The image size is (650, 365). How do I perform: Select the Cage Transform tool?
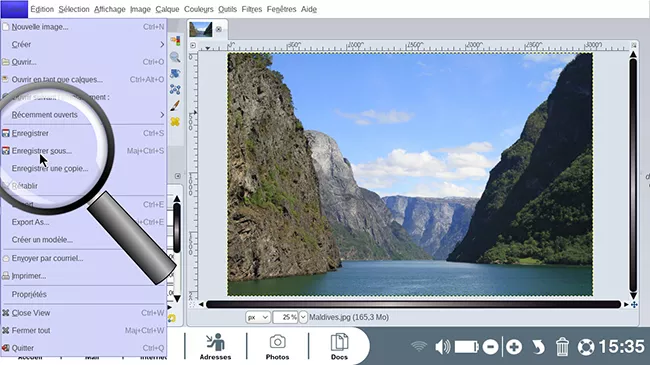[175, 89]
